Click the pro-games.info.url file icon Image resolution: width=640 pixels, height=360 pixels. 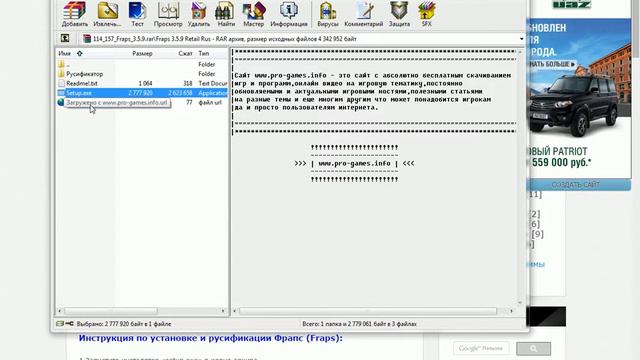coord(61,102)
